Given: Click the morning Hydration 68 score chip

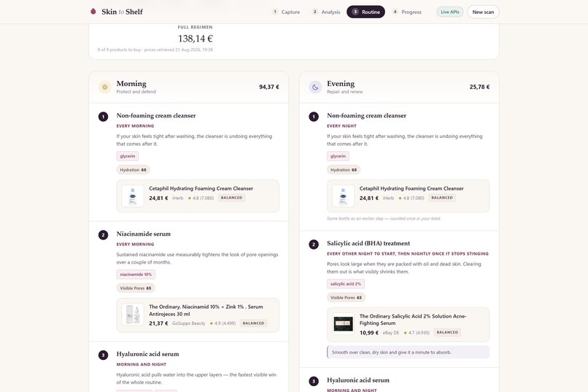Looking at the screenshot, I should 133,170.
